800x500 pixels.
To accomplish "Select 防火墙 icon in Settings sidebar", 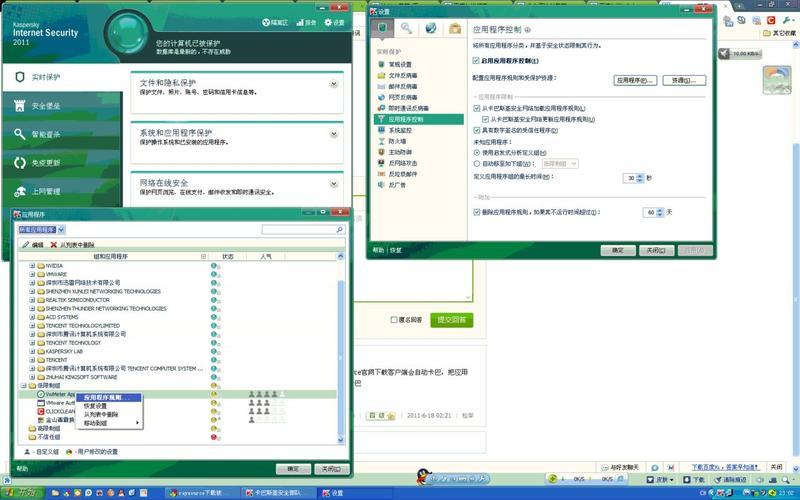I will coord(381,141).
